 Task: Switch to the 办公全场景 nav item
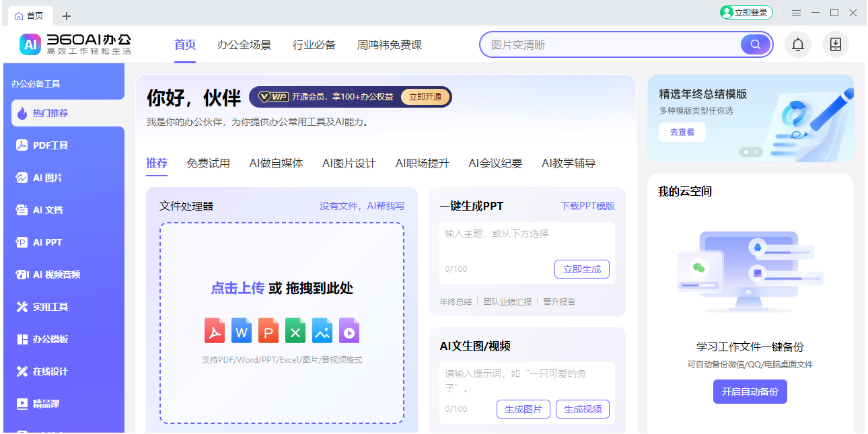(x=244, y=44)
